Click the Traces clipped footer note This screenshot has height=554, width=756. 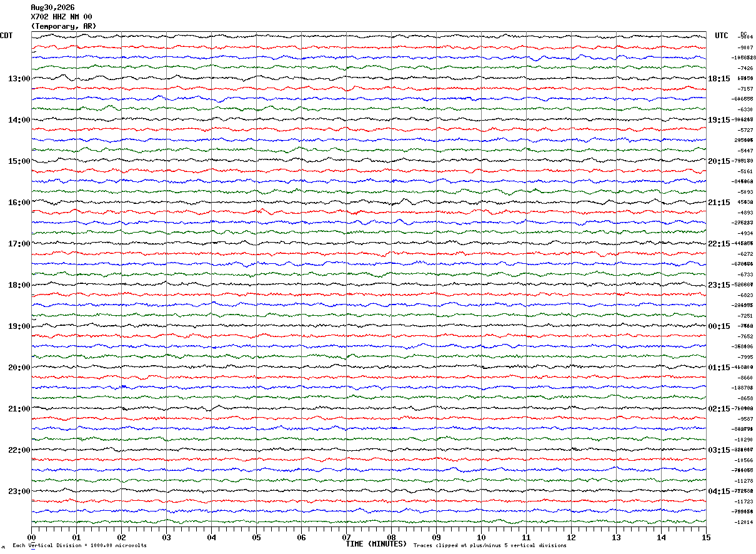pyautogui.click(x=490, y=546)
